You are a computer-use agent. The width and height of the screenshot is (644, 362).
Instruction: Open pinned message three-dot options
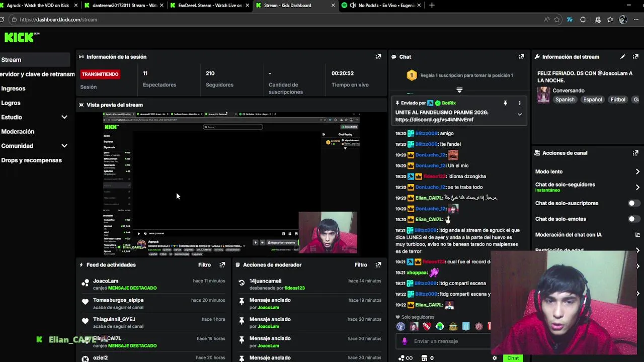click(x=520, y=103)
